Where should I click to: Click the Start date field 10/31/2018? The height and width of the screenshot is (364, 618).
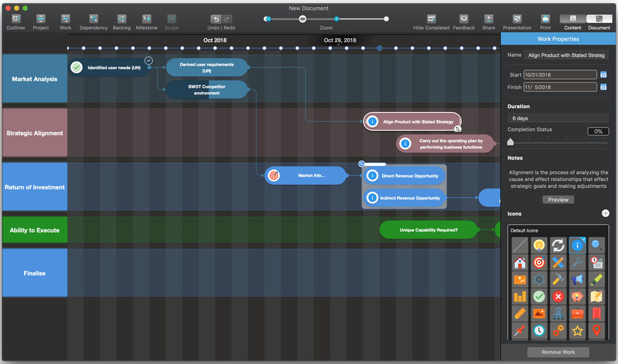560,75
